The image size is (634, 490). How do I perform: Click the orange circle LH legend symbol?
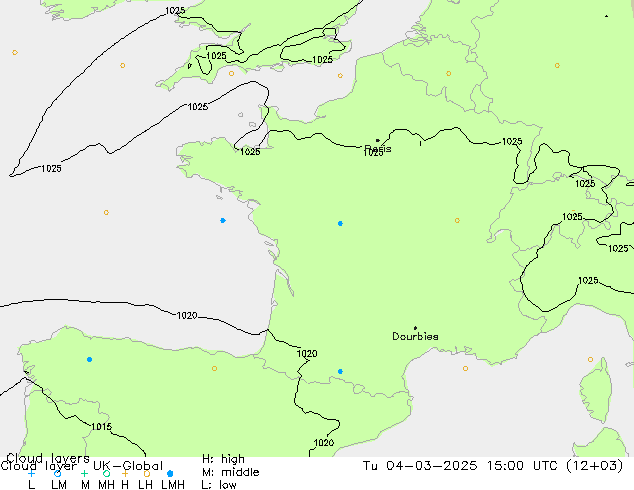(x=147, y=473)
